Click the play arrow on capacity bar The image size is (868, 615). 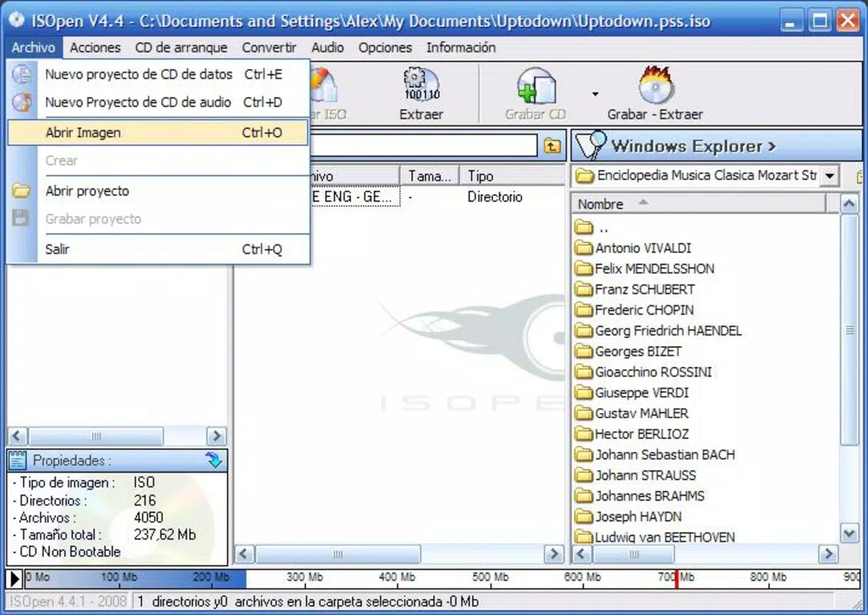pos(15,578)
